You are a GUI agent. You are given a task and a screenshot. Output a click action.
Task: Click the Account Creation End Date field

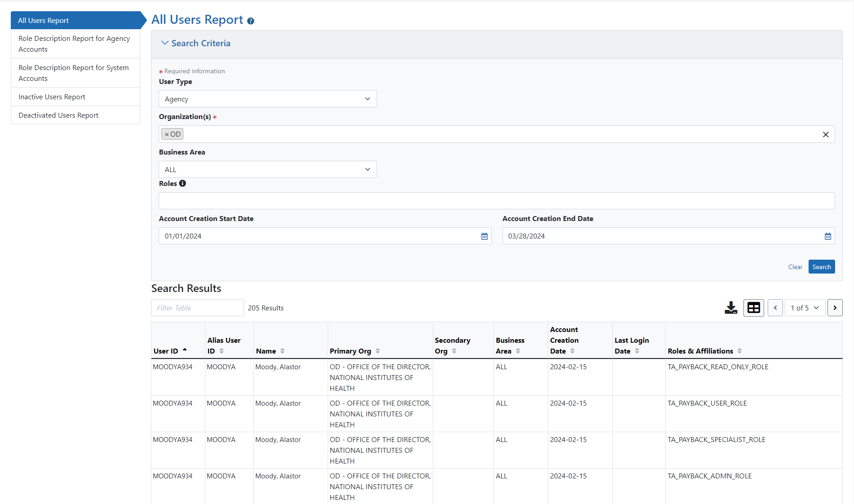tap(668, 236)
